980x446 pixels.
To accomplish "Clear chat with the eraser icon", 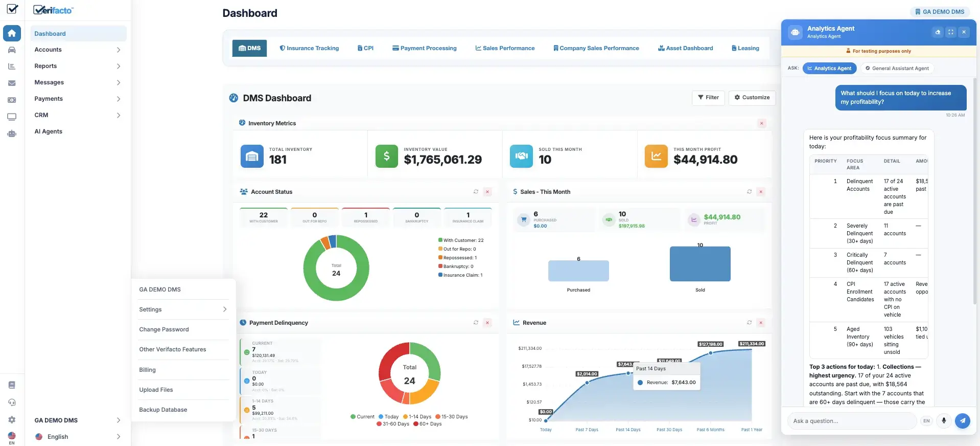I will point(938,32).
